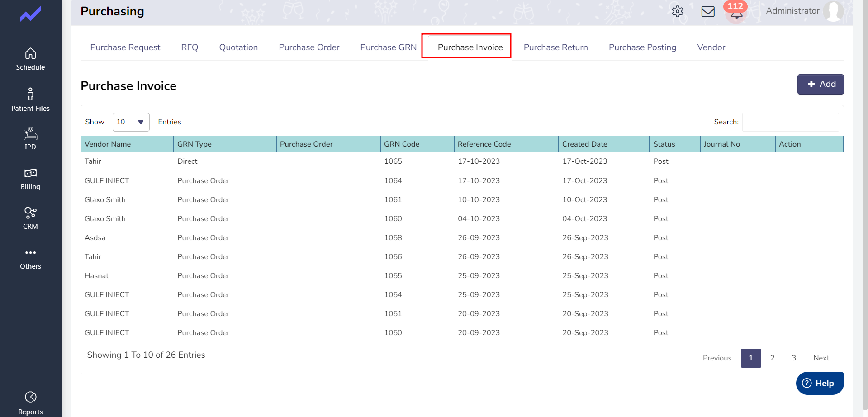Sort by Status column header
The image size is (868, 417).
[675, 144]
